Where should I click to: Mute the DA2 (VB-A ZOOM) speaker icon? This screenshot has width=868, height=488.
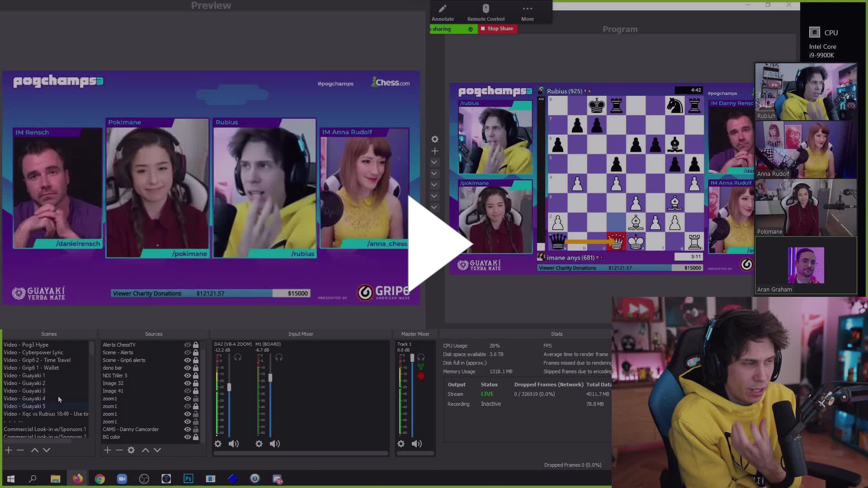tap(233, 444)
